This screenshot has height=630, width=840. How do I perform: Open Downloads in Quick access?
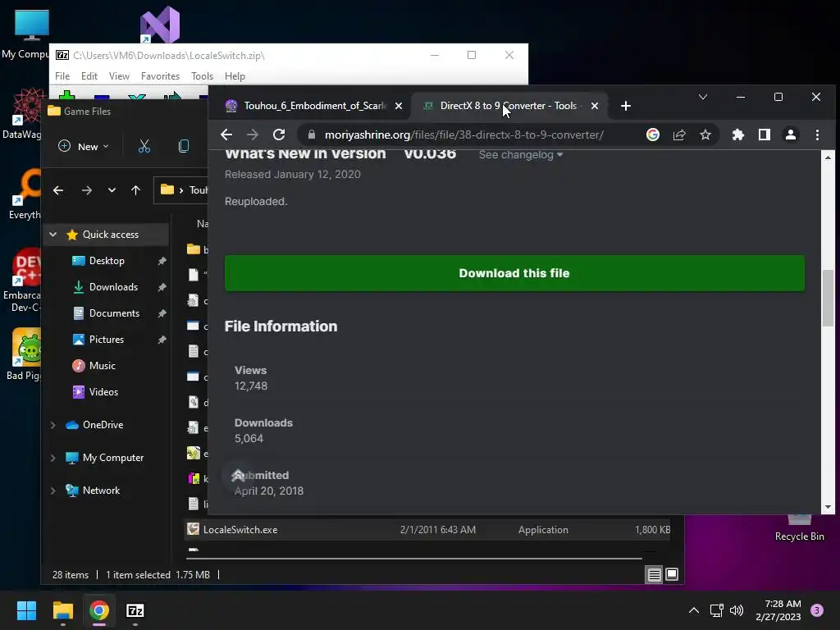[x=112, y=287]
